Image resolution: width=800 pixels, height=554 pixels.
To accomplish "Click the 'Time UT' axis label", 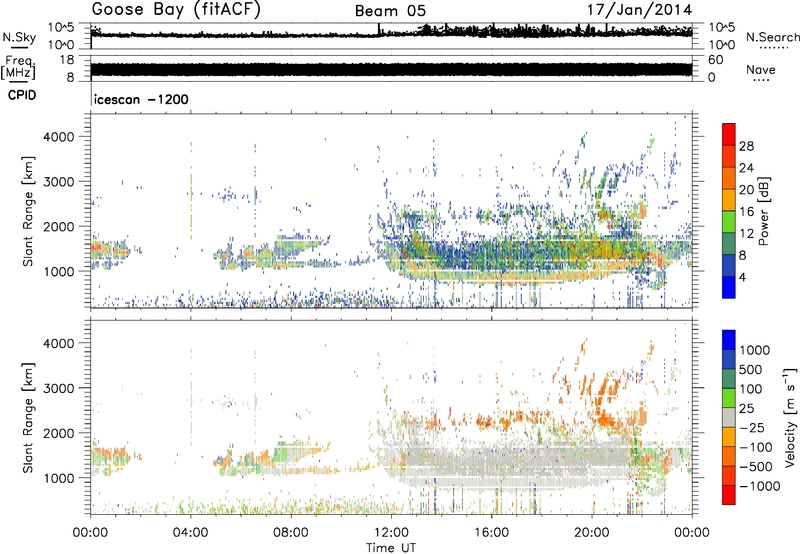I will 391,548.
